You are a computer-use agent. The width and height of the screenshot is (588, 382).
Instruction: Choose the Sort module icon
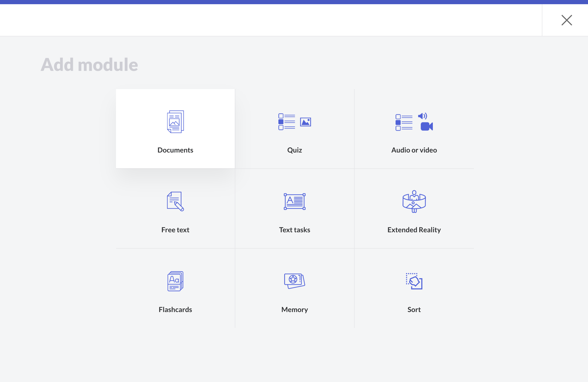click(x=414, y=281)
